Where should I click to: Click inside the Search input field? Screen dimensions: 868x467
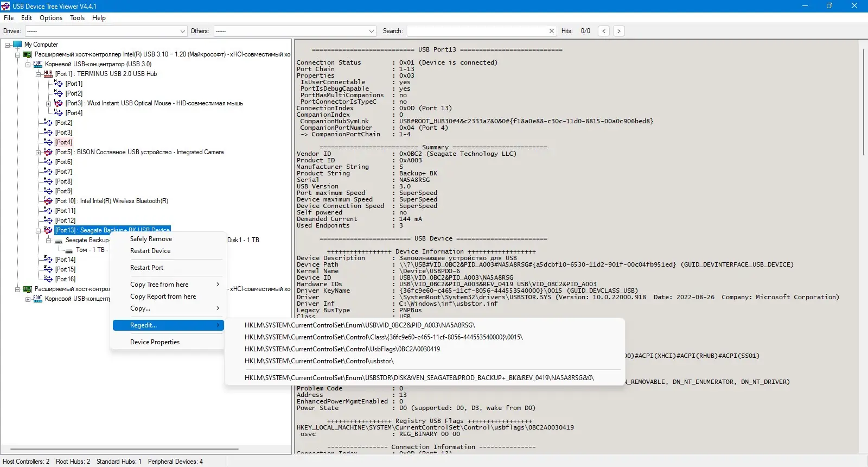477,31
